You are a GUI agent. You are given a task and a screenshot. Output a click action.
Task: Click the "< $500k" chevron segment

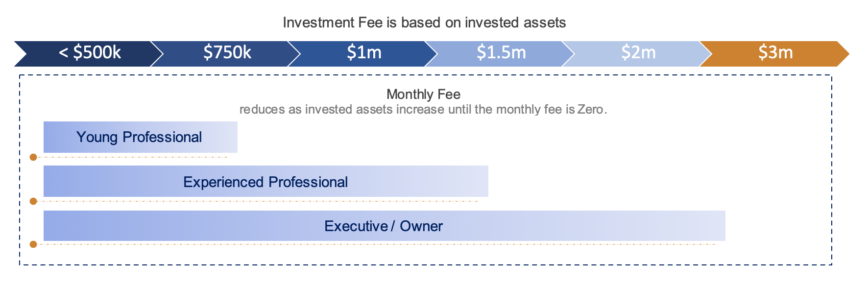(x=89, y=53)
